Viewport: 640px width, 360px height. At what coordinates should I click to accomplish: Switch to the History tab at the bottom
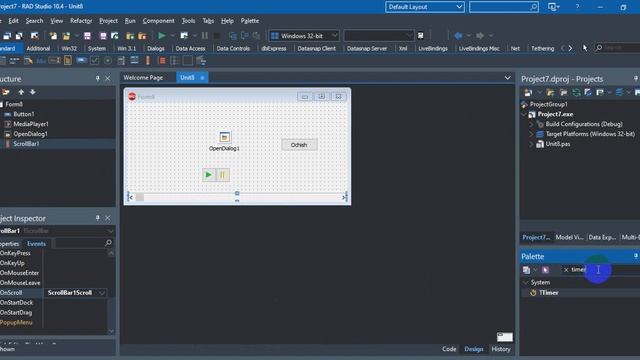tap(501, 349)
